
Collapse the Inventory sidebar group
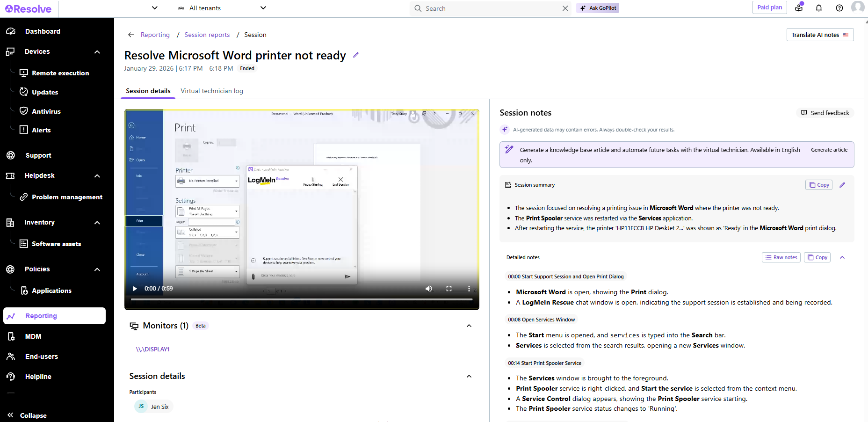pyautogui.click(x=97, y=223)
